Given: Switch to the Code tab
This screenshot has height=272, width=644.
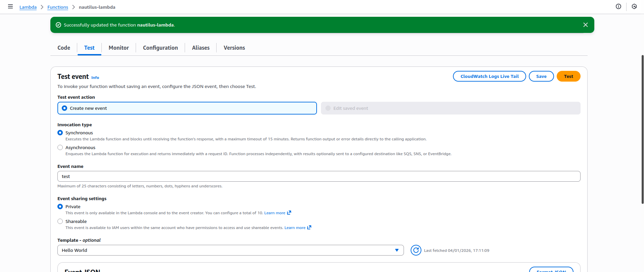Looking at the screenshot, I should 64,48.
